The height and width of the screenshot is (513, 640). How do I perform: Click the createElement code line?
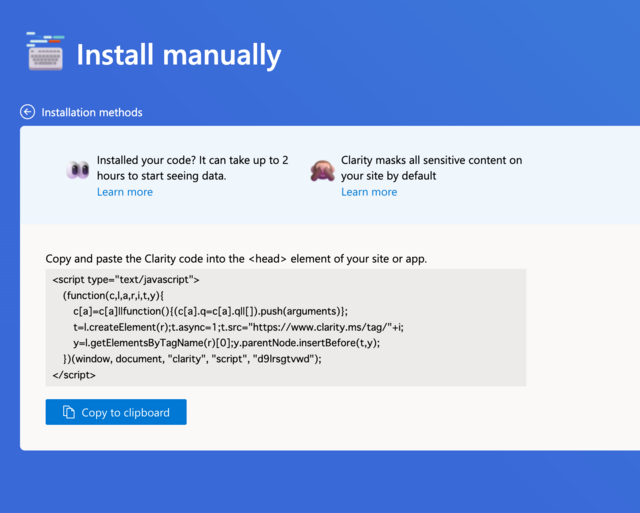[238, 327]
